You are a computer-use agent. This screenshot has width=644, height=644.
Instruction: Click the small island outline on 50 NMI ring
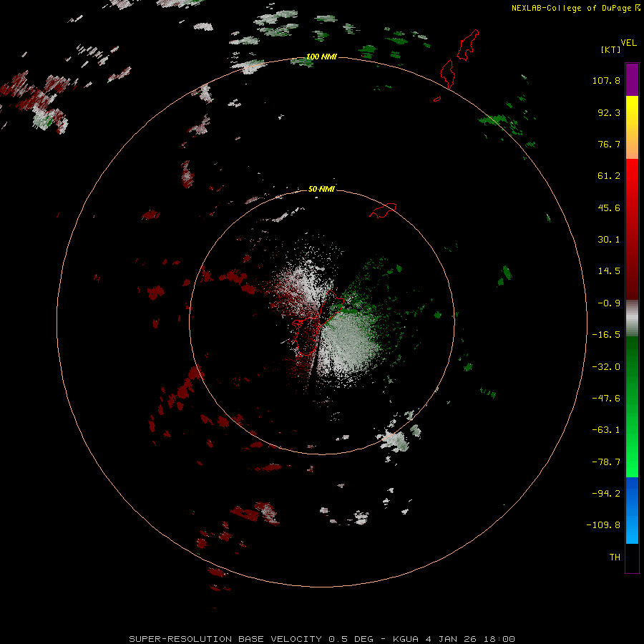(x=383, y=210)
